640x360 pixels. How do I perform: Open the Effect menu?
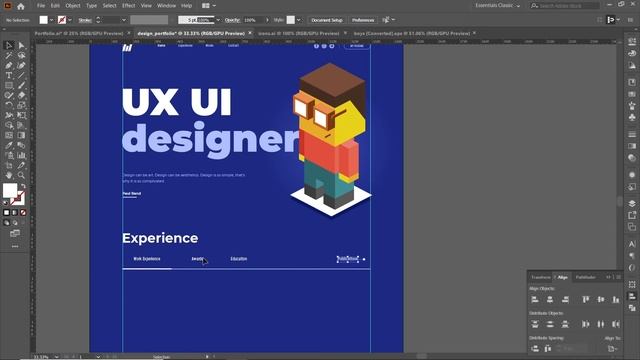[129, 6]
